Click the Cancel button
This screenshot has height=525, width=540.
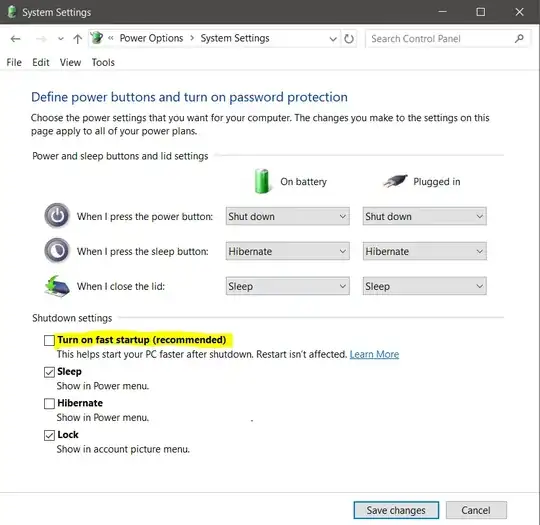point(476,510)
